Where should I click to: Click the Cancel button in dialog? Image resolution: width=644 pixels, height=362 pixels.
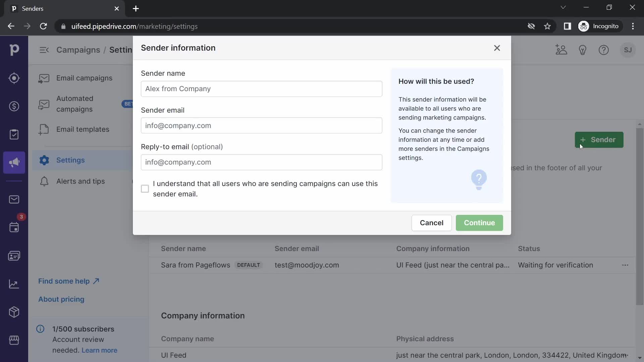(432, 223)
